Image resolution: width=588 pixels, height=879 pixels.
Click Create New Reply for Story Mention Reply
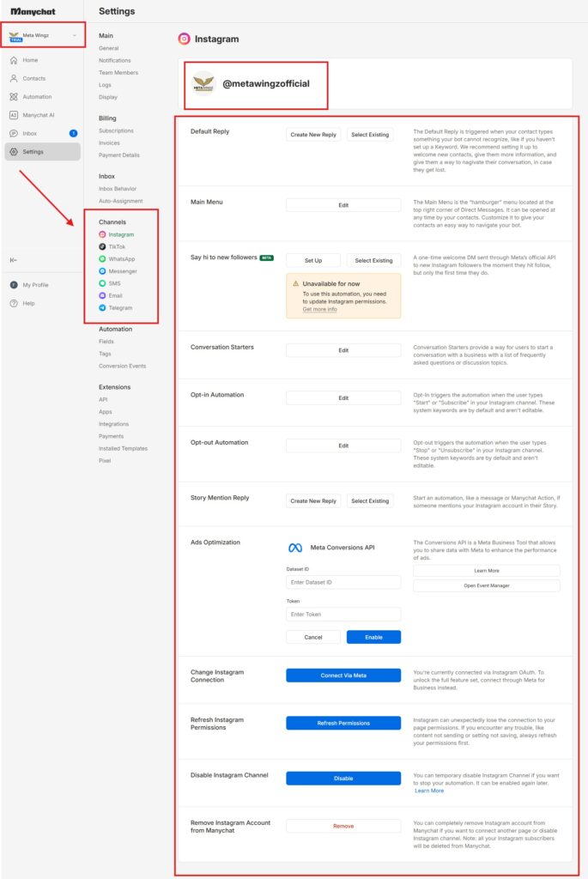pyautogui.click(x=313, y=501)
